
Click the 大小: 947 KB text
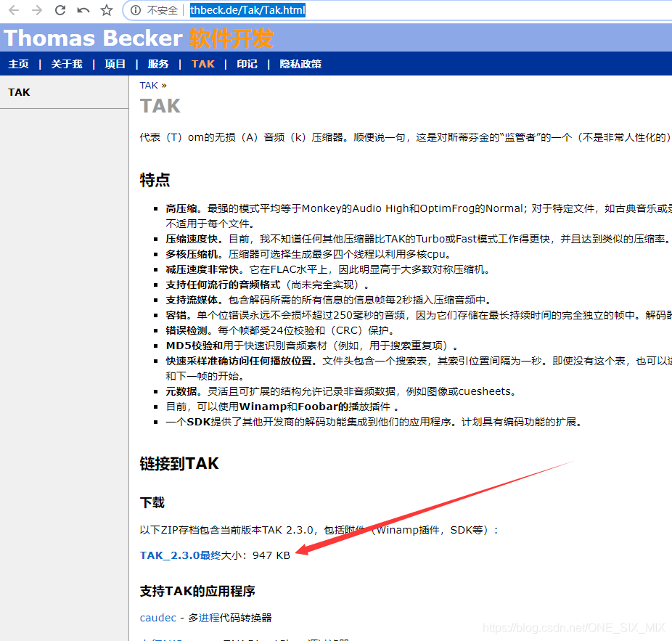[x=255, y=555]
